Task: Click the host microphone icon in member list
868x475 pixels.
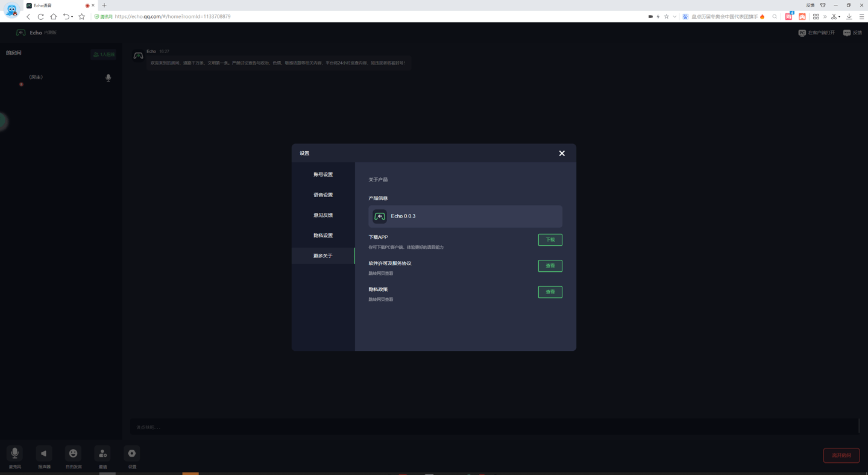Action: click(108, 78)
